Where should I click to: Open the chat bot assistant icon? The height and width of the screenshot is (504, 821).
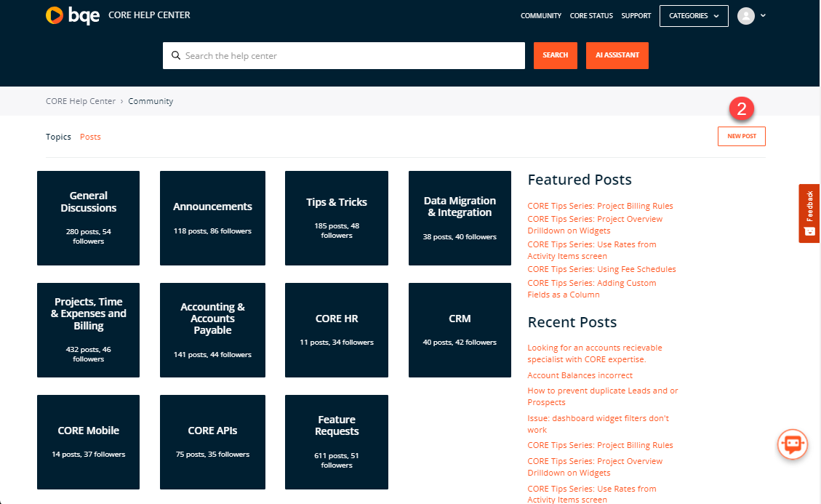tap(792, 444)
